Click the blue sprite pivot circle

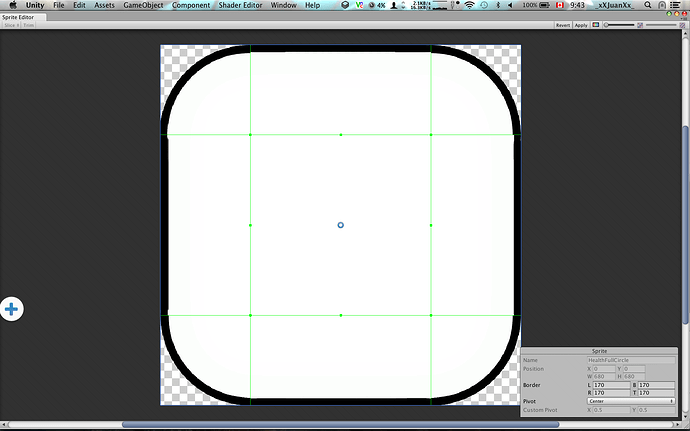(x=341, y=225)
